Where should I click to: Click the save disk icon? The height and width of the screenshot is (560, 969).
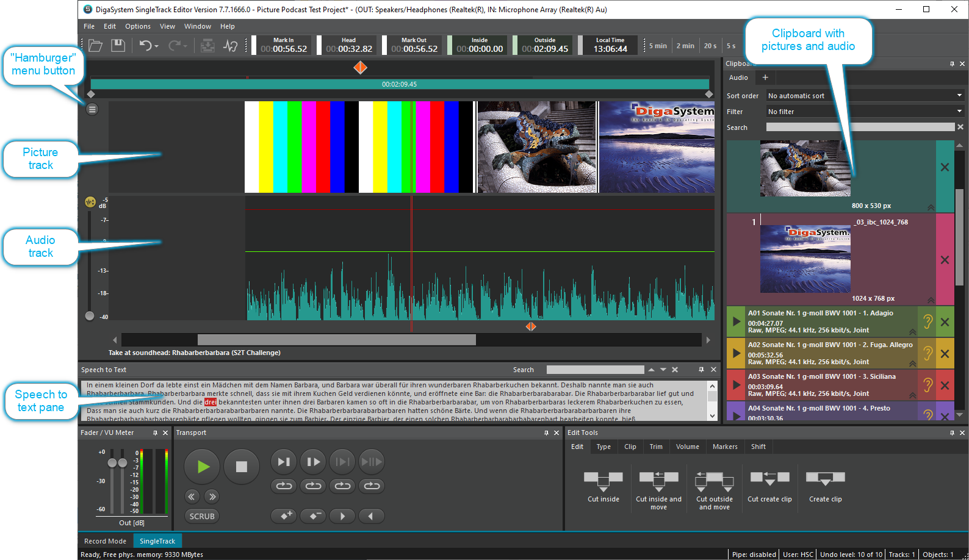click(118, 46)
